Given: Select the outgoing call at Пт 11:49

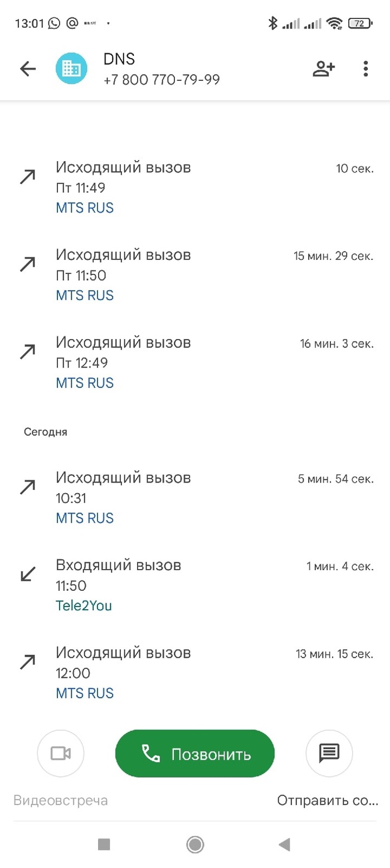Looking at the screenshot, I should click(x=195, y=187).
